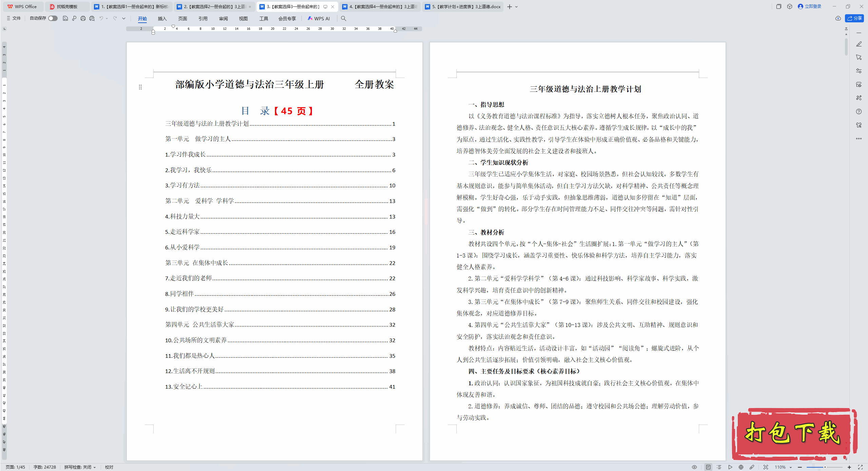Click the save document icon

point(65,18)
